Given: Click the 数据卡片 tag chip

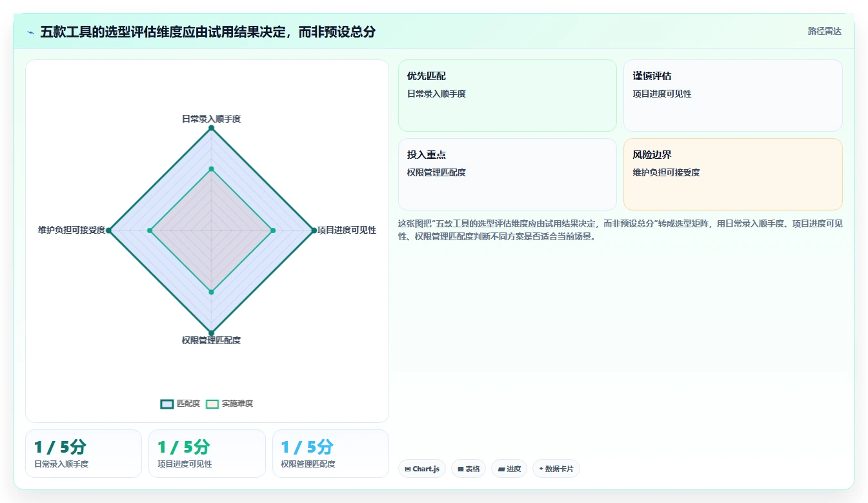Looking at the screenshot, I should tap(556, 469).
